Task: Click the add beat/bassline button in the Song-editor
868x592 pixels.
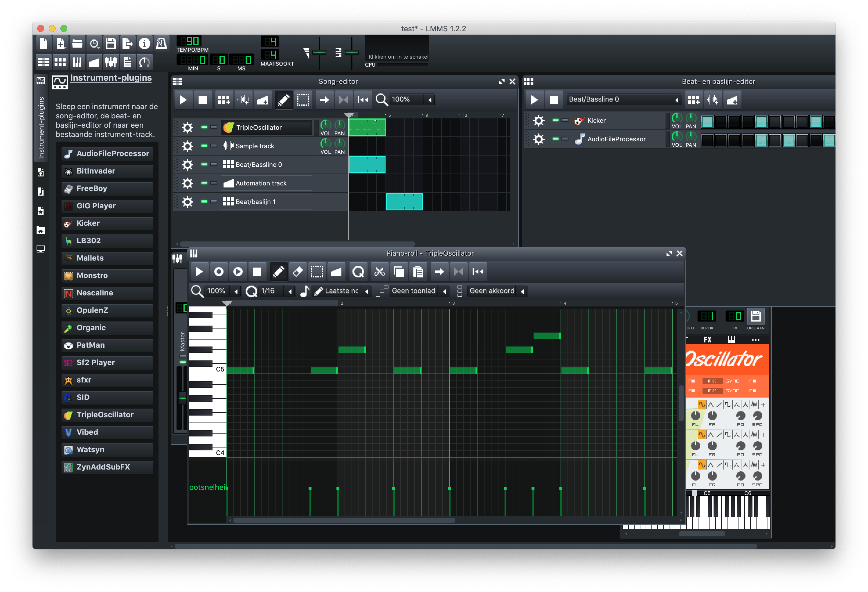Action: pos(224,100)
